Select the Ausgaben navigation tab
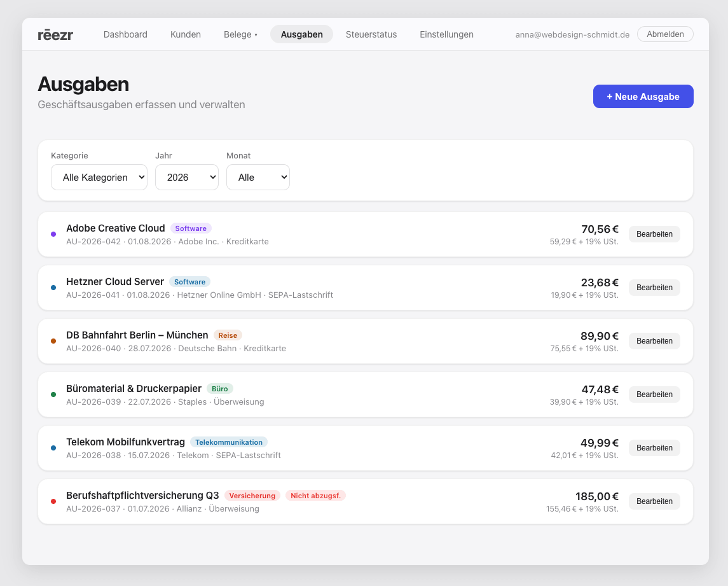This screenshot has width=728, height=586. [x=302, y=34]
